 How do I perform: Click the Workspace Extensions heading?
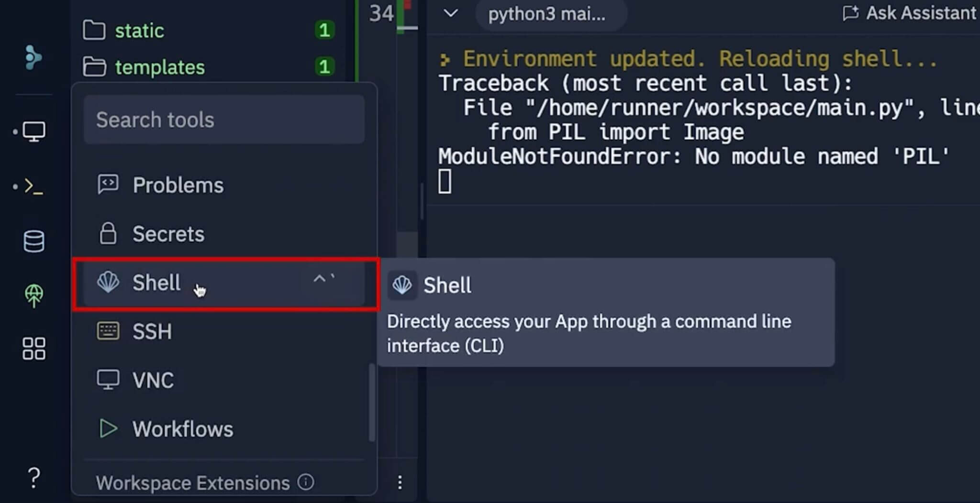pos(193,482)
